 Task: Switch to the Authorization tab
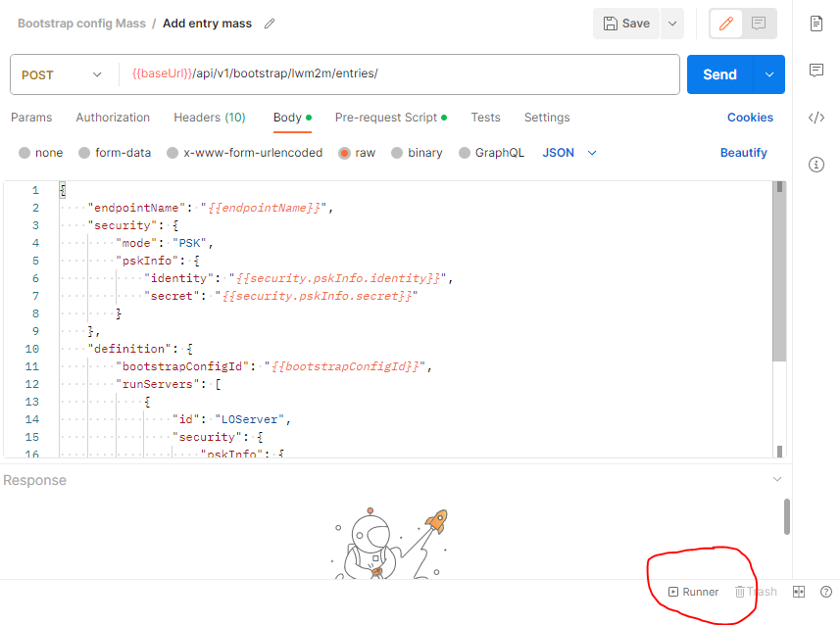click(113, 118)
